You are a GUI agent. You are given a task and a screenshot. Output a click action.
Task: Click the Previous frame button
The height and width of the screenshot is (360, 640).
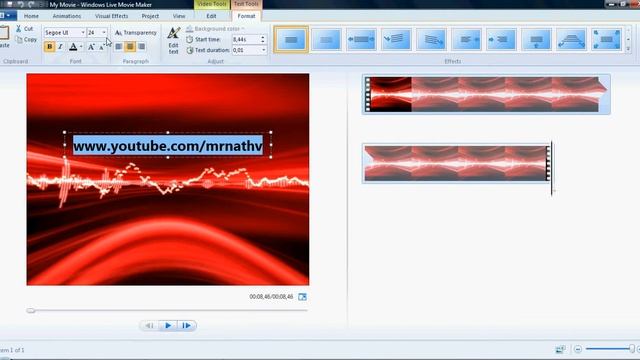point(149,325)
